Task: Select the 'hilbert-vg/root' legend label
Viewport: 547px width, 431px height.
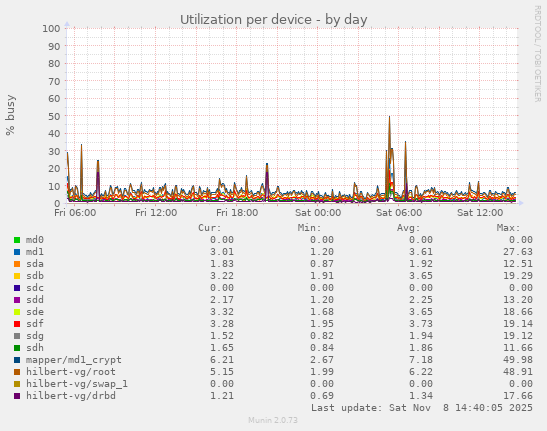Action: (x=71, y=372)
